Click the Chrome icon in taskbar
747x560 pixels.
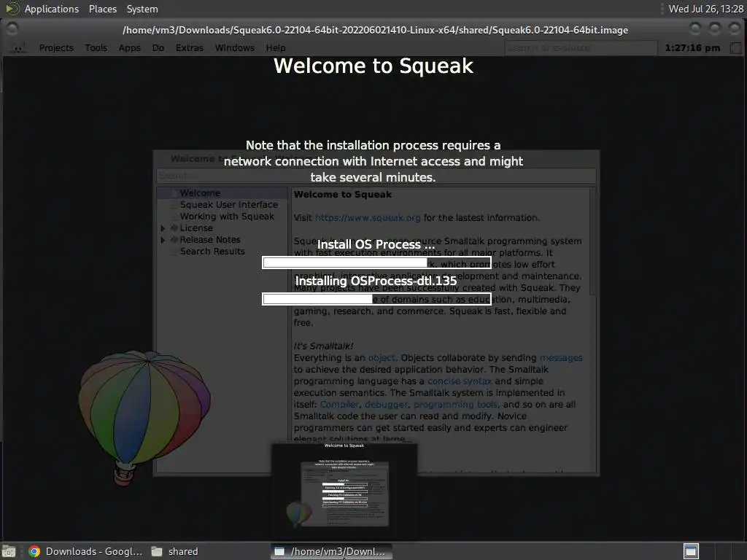pos(34,551)
